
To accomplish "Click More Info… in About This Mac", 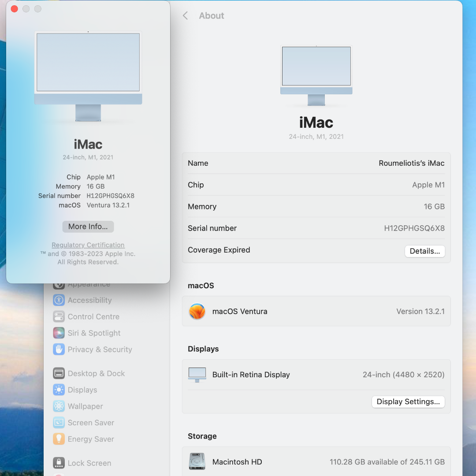I will 88,227.
